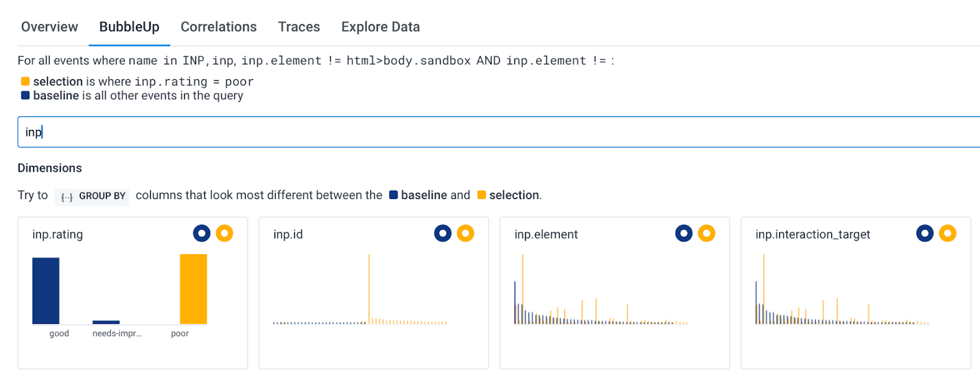Click the orange 'poor' bar in inp.rating
The image size is (980, 379).
193,289
